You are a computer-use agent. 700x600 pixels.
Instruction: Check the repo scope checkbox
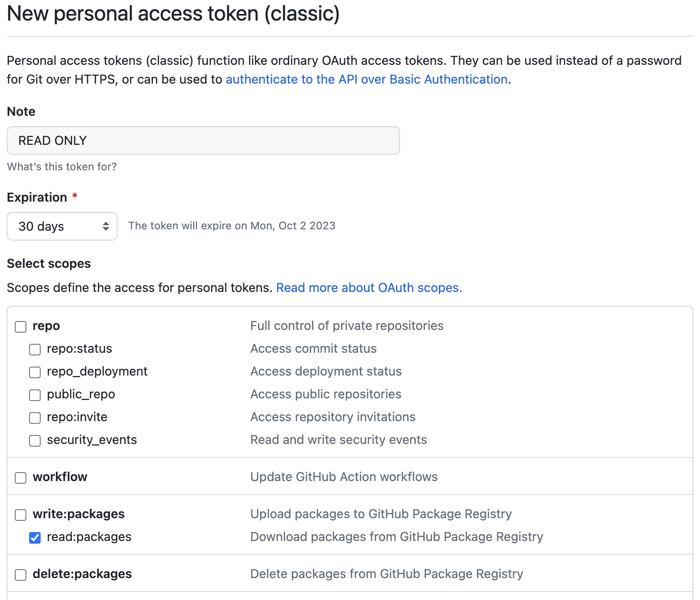point(21,327)
